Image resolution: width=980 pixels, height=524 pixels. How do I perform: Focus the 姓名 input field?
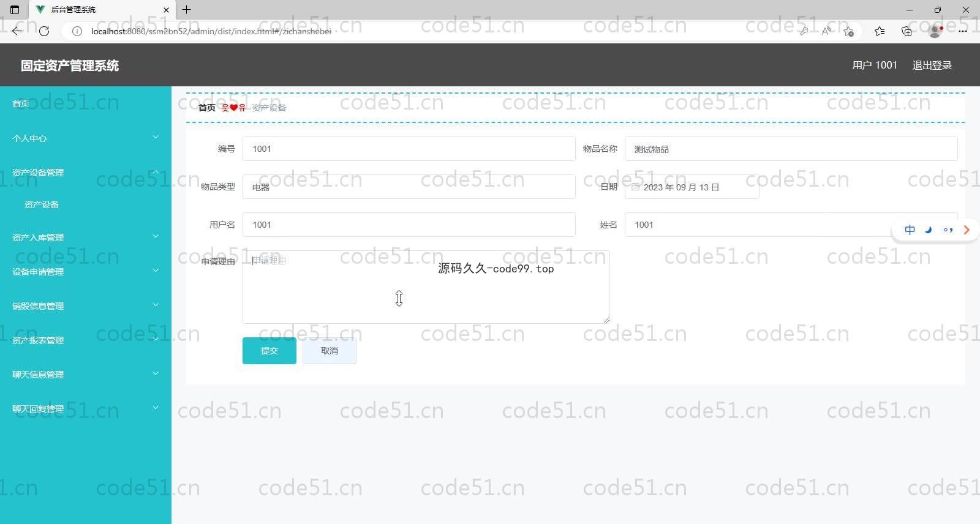tap(791, 225)
